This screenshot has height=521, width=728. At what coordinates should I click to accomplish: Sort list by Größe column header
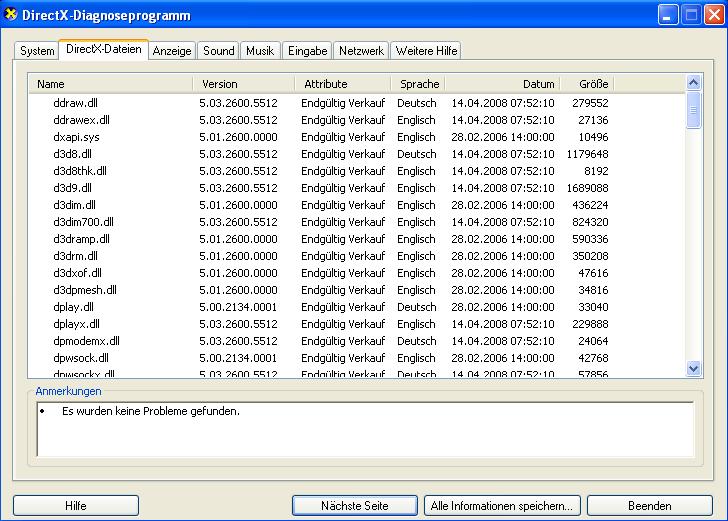pos(587,84)
